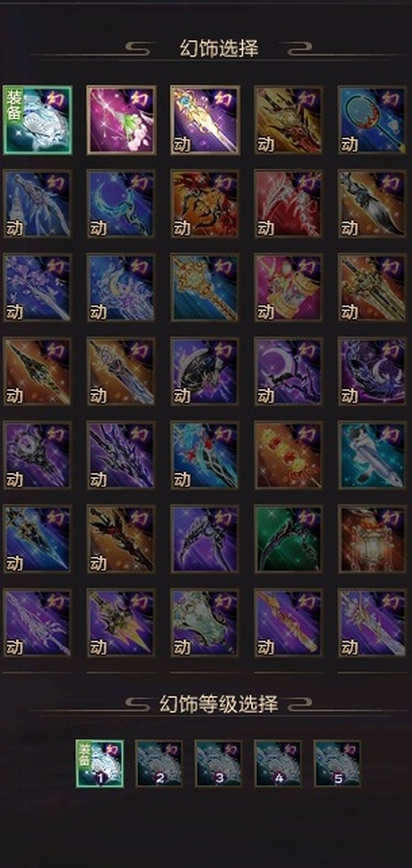Select the jade white axe skin
The height and width of the screenshot is (868, 412).
pos(205,623)
